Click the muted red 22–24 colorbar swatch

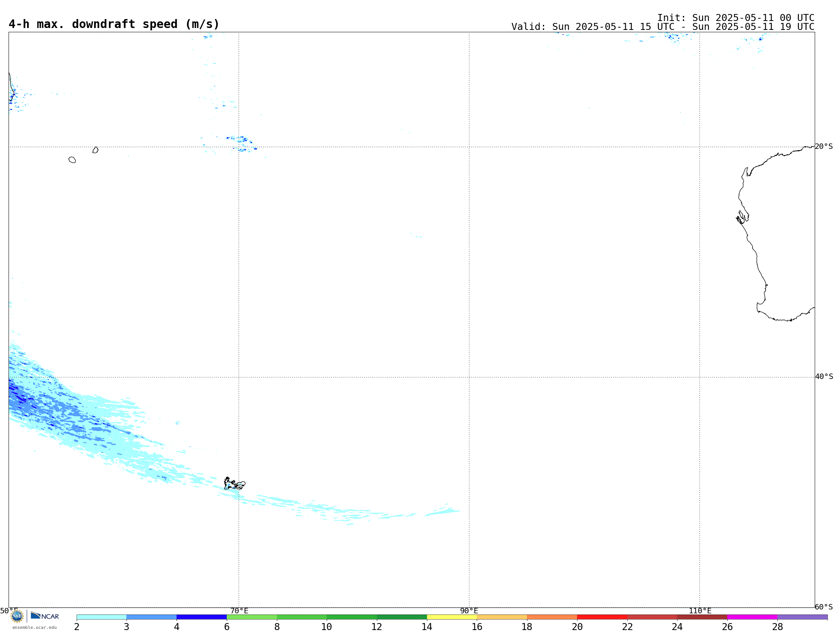[x=652, y=617]
